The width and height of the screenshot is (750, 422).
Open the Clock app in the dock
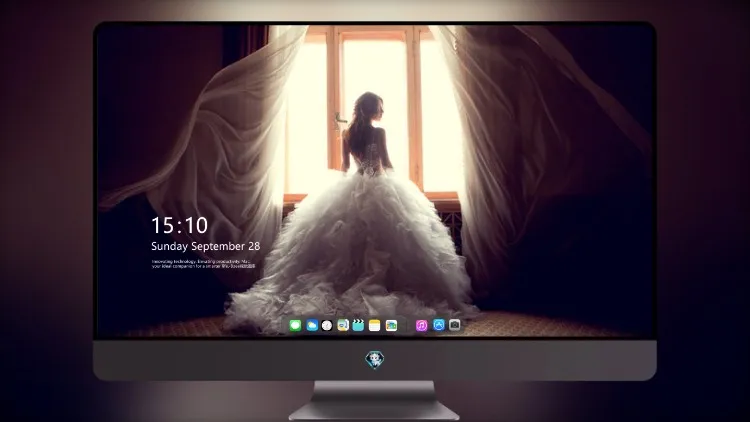point(327,325)
